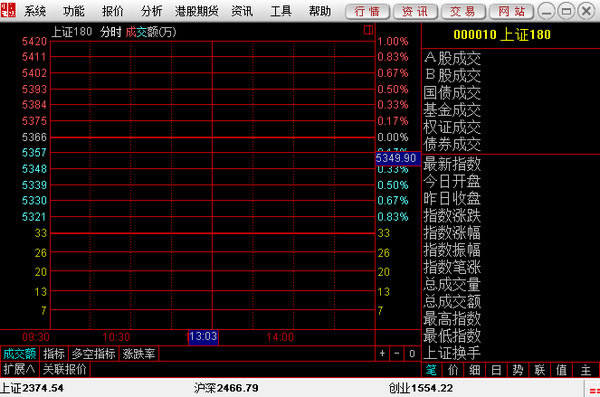Switch to the 价 tab
600x397 pixels.
point(453,370)
